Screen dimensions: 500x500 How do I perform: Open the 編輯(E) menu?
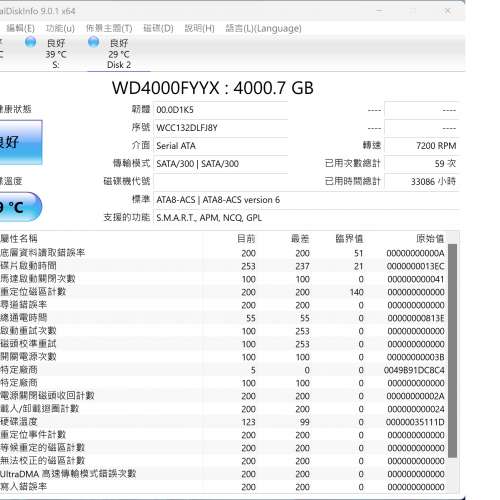pyautogui.click(x=20, y=28)
